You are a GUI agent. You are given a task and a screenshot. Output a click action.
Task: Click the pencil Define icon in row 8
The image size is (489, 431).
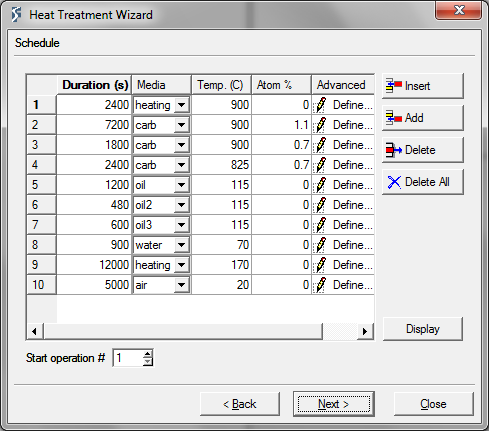(x=320, y=245)
